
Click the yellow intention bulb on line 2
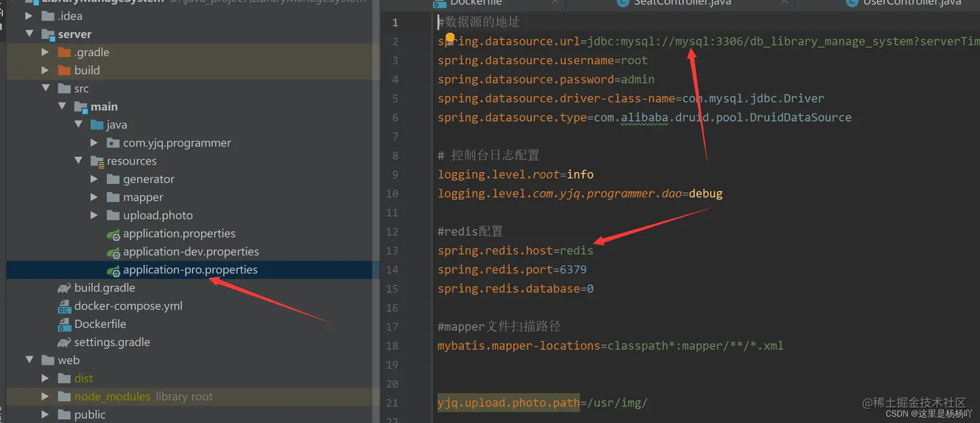click(x=450, y=38)
